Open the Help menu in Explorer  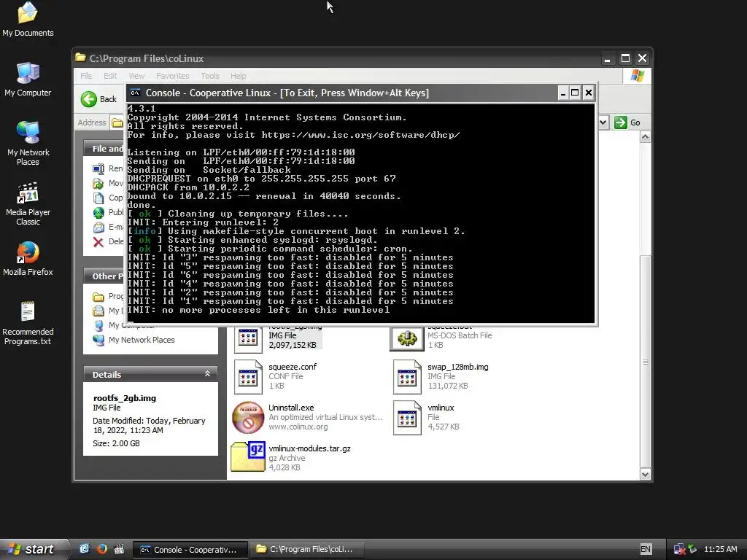(x=239, y=76)
